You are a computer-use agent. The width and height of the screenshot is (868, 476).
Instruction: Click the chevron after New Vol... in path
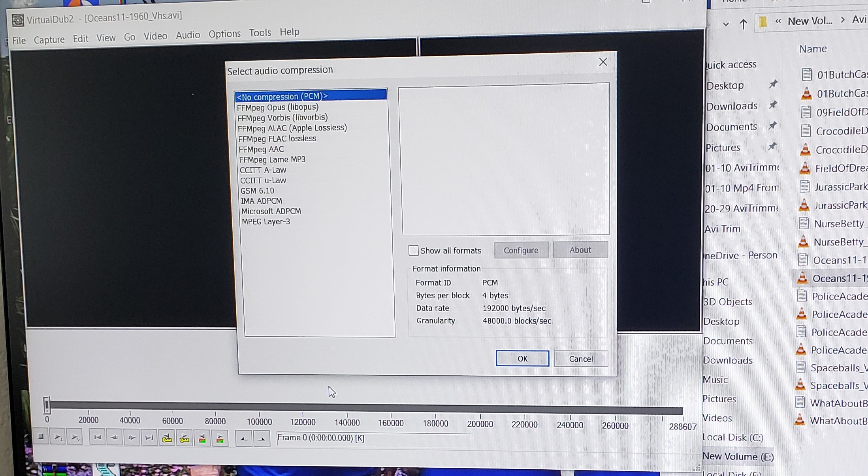[842, 20]
